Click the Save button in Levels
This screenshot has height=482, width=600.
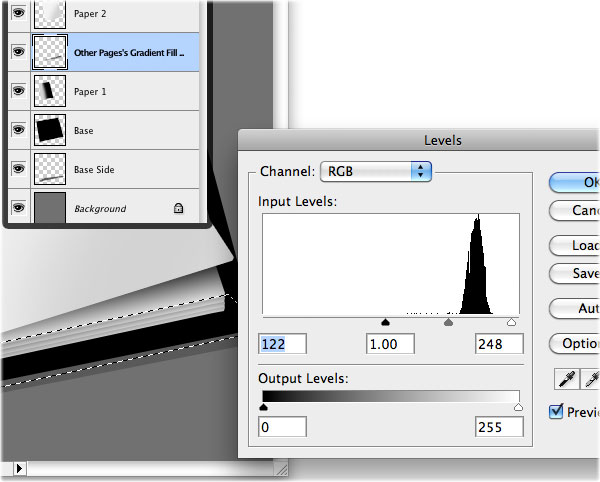575,273
